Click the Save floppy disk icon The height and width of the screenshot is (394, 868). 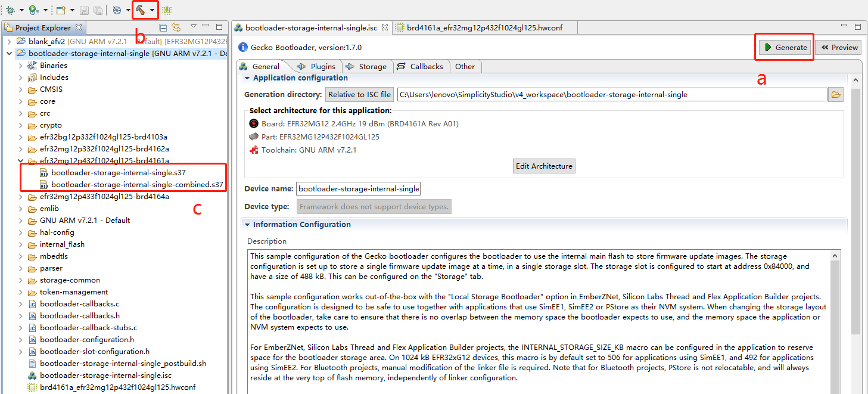(85, 10)
